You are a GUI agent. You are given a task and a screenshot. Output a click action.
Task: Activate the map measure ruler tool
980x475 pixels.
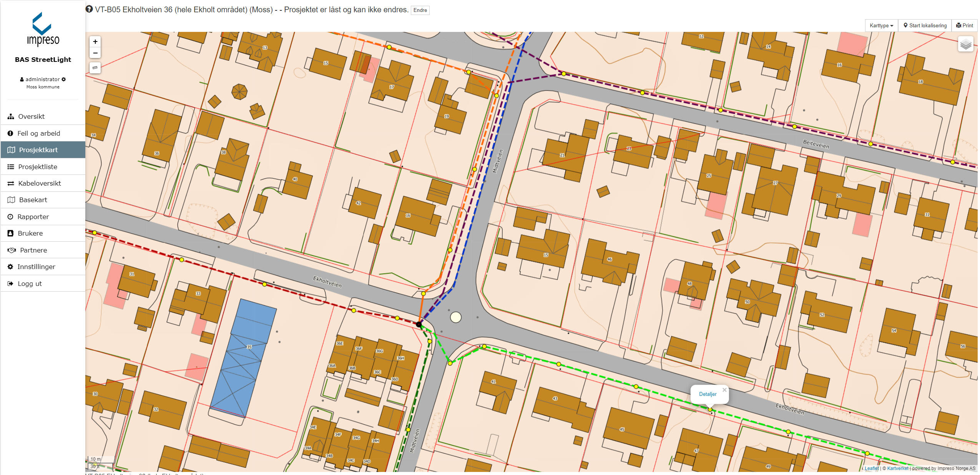coord(95,68)
